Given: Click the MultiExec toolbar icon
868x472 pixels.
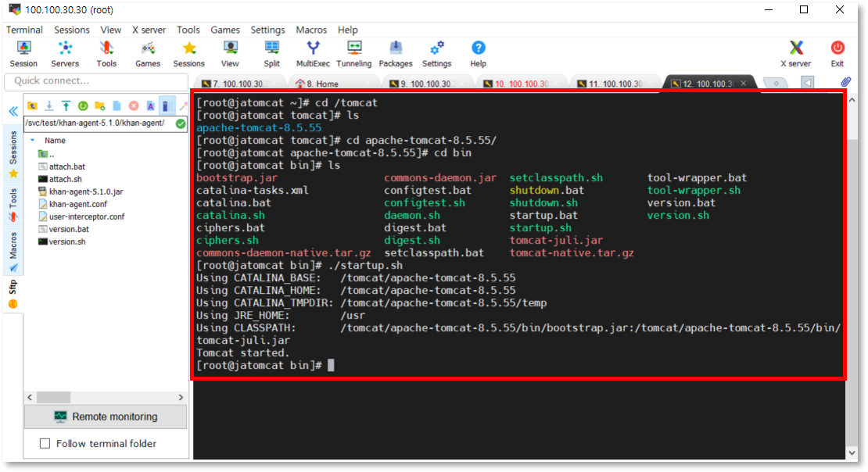Looking at the screenshot, I should coord(313,53).
